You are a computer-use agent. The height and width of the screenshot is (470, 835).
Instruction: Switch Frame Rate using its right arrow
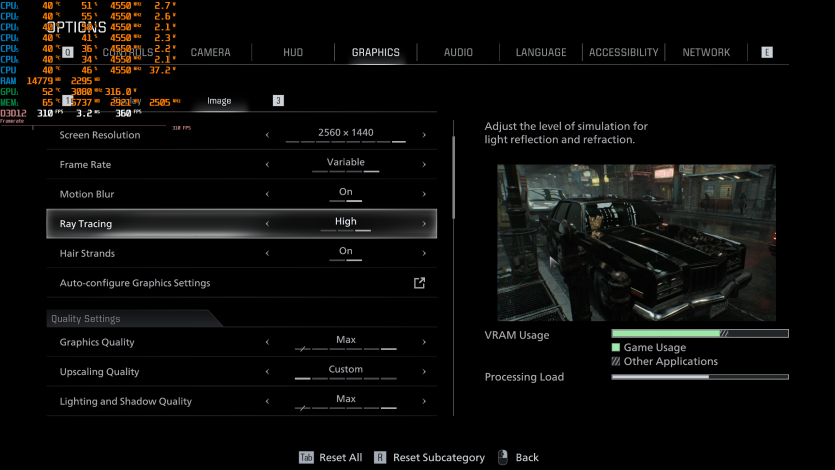click(424, 165)
